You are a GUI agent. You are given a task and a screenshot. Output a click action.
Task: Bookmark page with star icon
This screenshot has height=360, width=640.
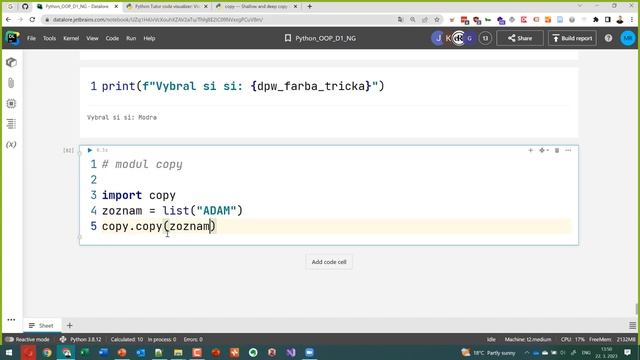click(437, 19)
